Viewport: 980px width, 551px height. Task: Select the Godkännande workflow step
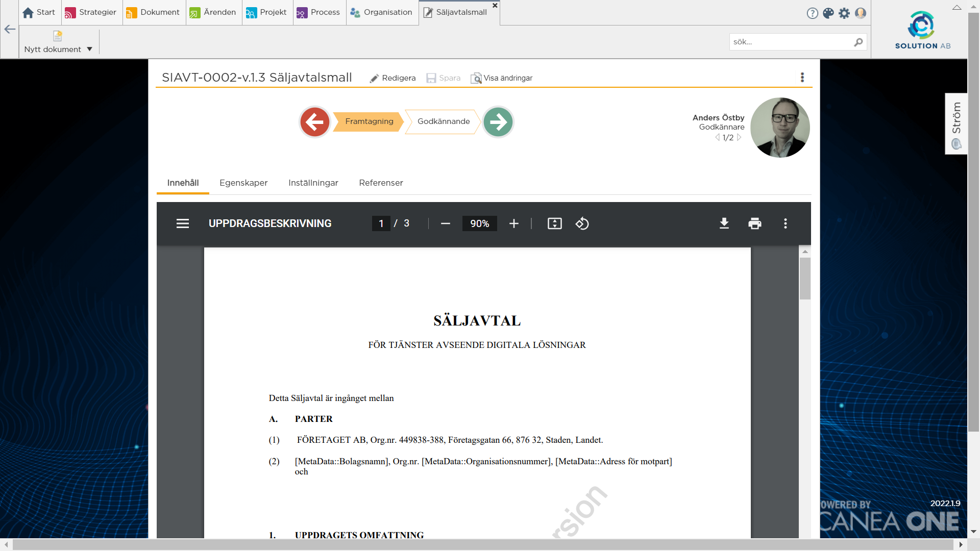[443, 121]
